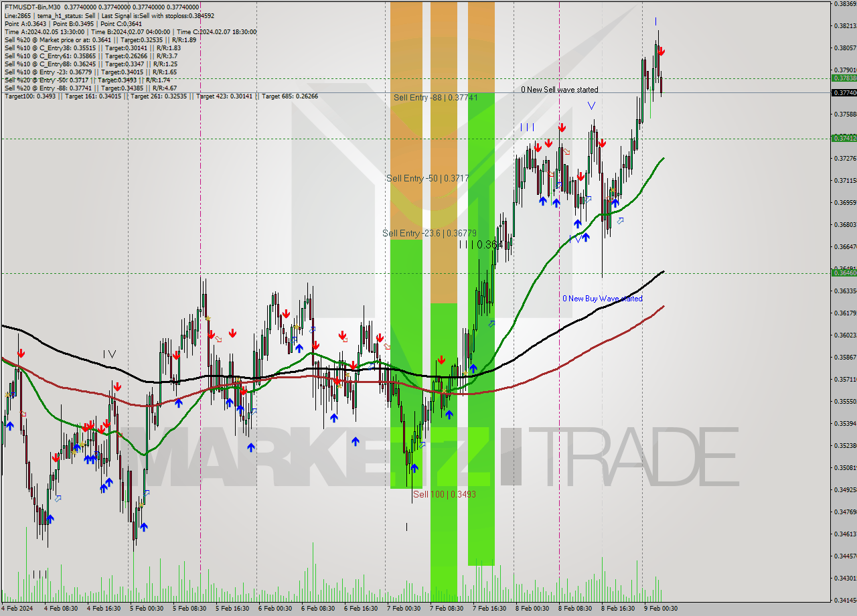Click the '7 Feb 00:30' time axis label
The width and height of the screenshot is (857, 616).
404,609
